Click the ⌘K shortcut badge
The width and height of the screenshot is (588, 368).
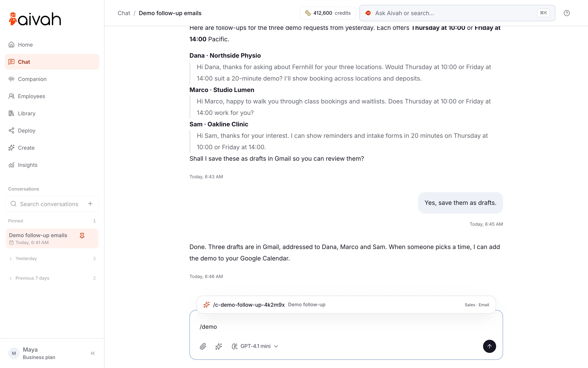click(x=543, y=13)
